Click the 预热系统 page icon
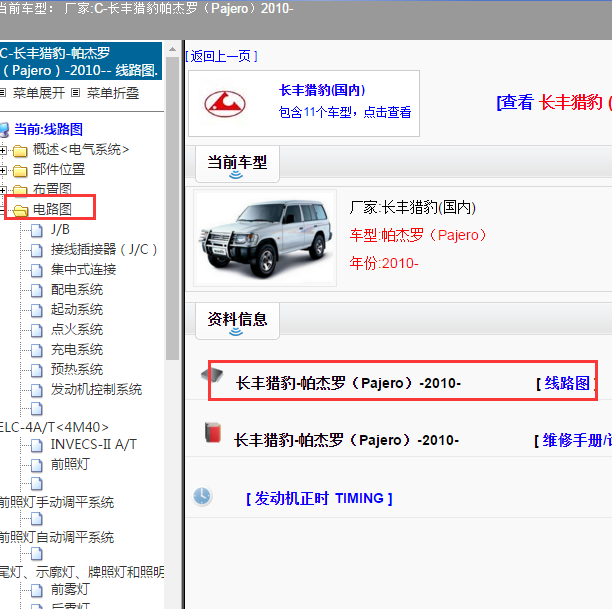The width and height of the screenshot is (612, 609). point(37,370)
